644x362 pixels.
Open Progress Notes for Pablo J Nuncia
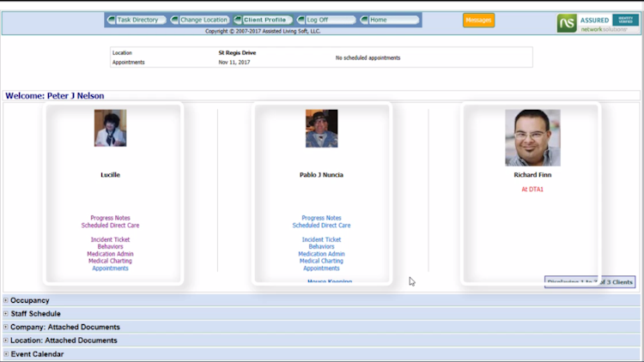tap(322, 218)
